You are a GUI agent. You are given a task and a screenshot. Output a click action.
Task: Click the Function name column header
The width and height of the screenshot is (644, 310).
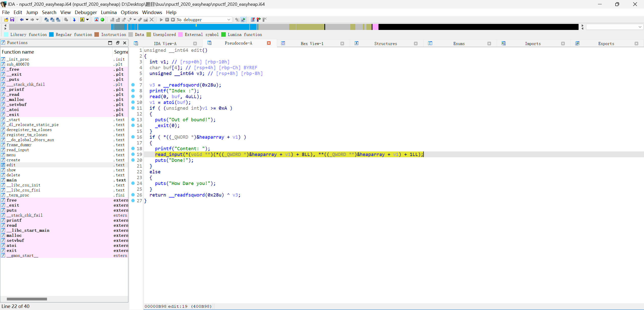57,52
